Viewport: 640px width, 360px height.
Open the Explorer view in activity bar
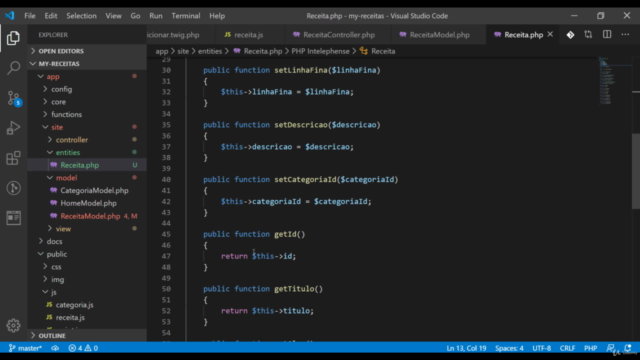pos(13,38)
